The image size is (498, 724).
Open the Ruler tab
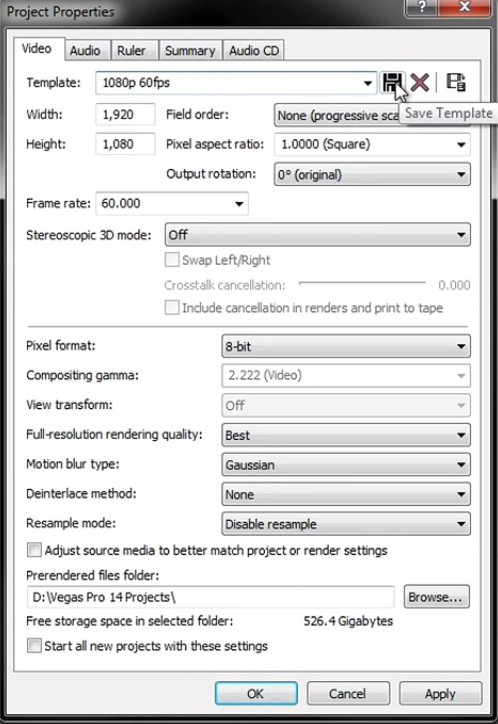click(x=131, y=50)
